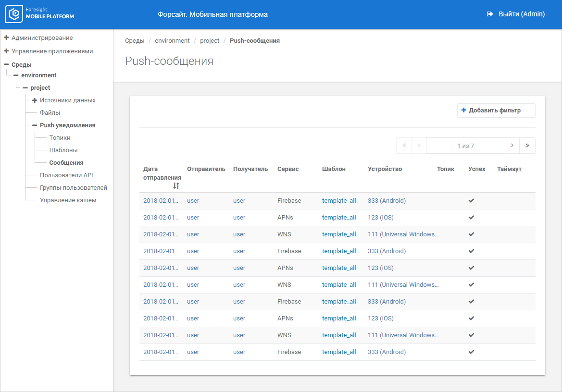Select Пользователи API in the sidebar

point(66,175)
